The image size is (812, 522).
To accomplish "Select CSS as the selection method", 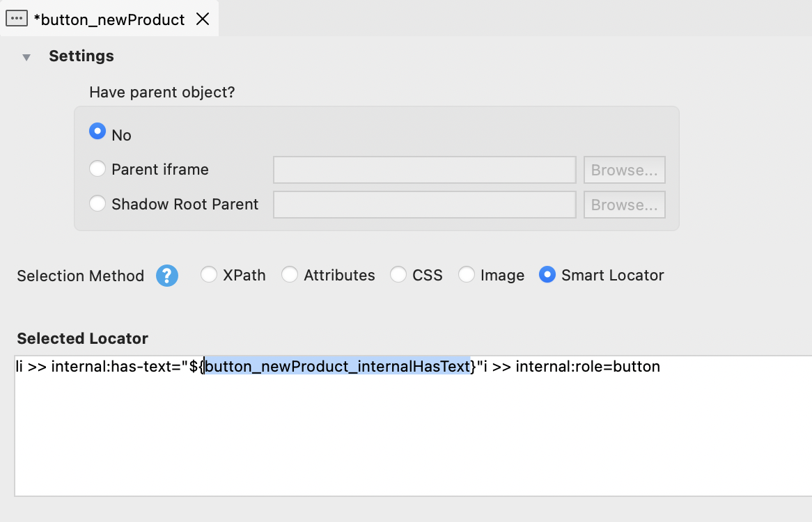I will (398, 275).
